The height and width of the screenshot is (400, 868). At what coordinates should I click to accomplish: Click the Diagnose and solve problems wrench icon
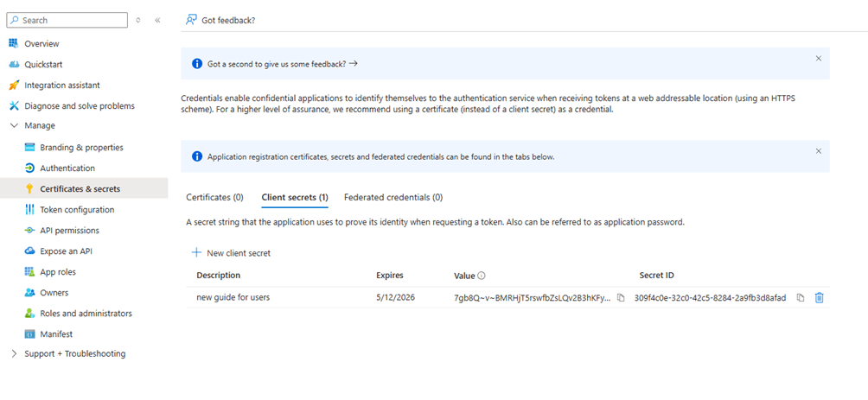click(x=14, y=105)
